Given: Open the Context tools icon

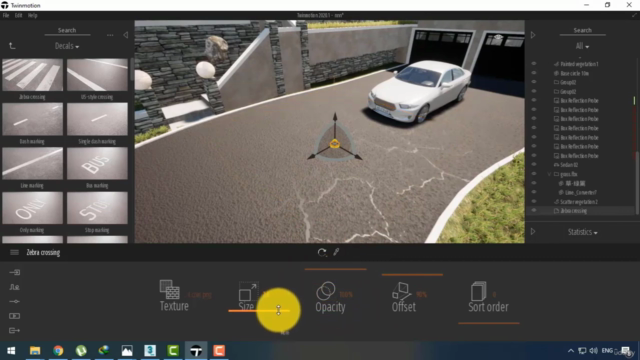Looking at the screenshot, I should point(14,287).
